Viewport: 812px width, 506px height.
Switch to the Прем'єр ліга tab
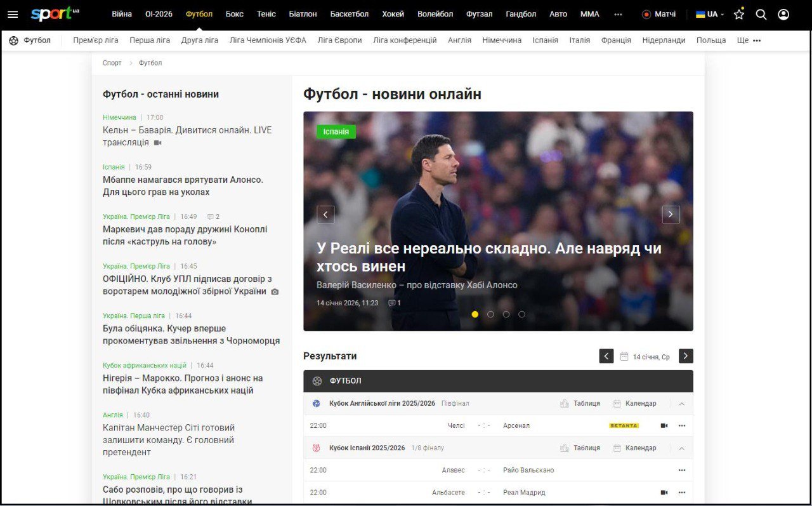tap(95, 40)
